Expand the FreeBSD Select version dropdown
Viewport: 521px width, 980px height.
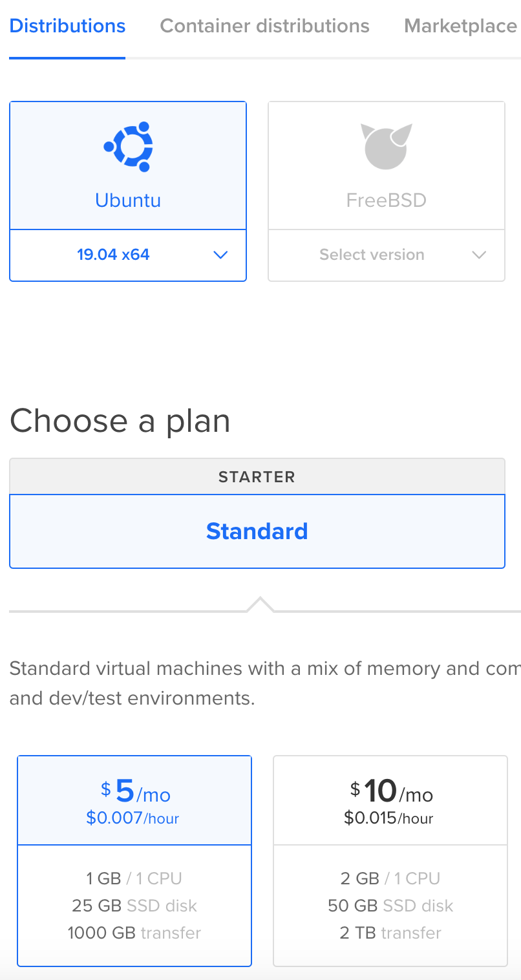coord(387,255)
